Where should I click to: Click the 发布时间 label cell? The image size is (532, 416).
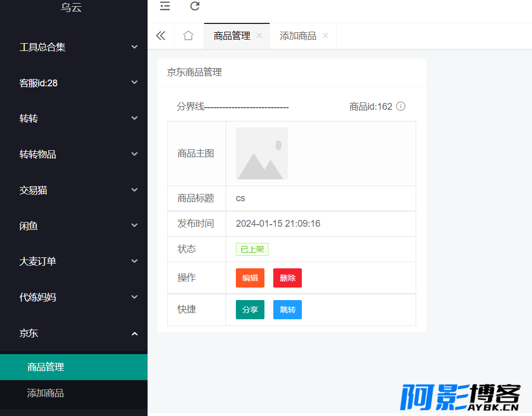click(x=196, y=224)
